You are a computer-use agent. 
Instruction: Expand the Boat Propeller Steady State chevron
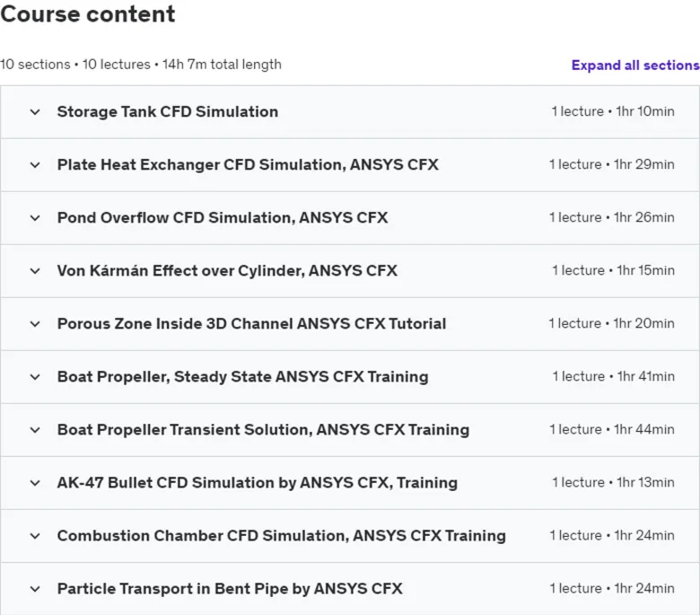coord(35,377)
